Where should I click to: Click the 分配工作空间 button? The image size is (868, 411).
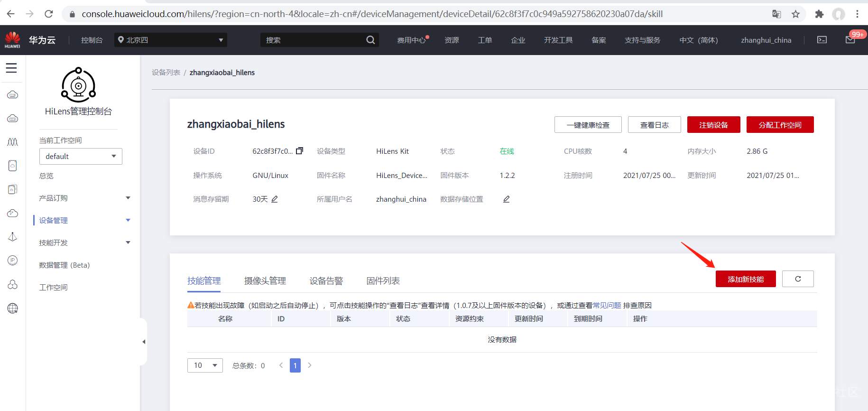click(x=780, y=125)
